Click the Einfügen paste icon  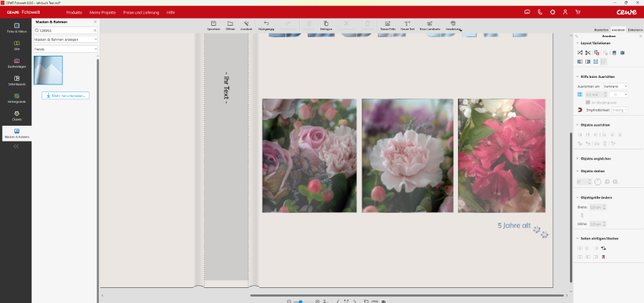tap(326, 24)
